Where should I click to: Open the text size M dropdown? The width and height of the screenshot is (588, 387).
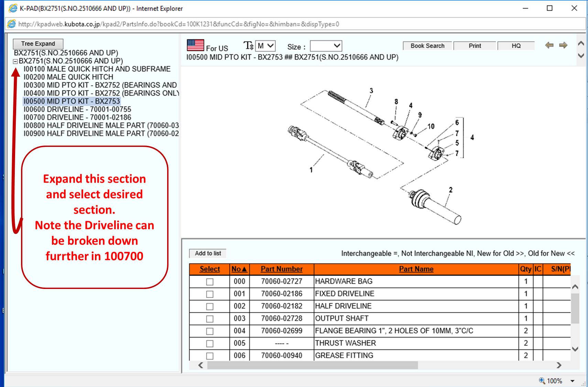(265, 46)
